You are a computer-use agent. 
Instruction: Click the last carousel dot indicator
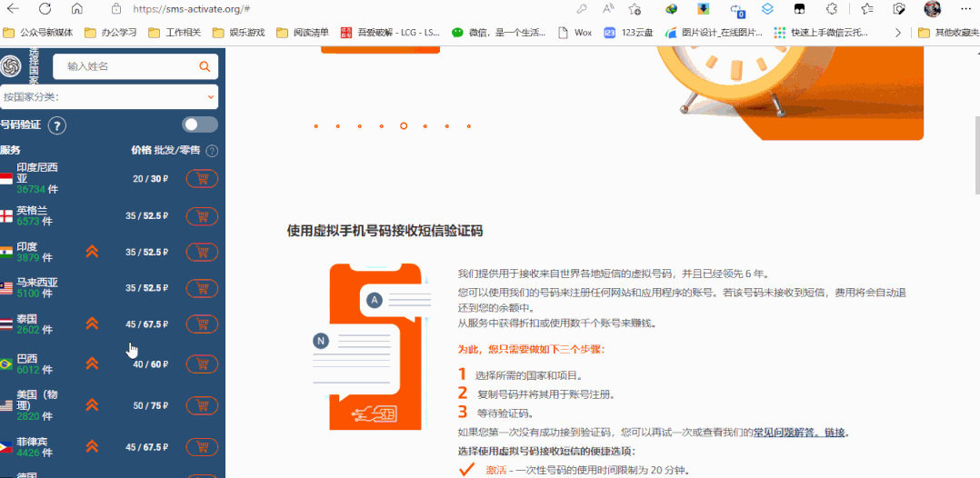point(469,126)
